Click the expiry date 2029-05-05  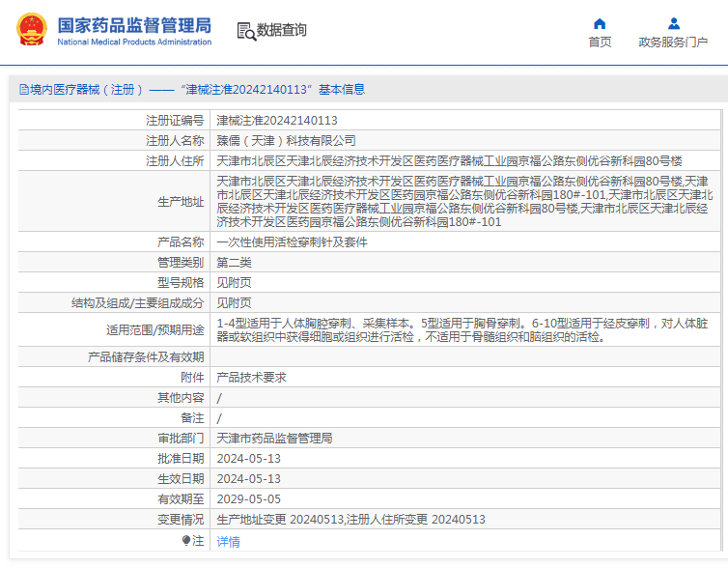tap(248, 499)
